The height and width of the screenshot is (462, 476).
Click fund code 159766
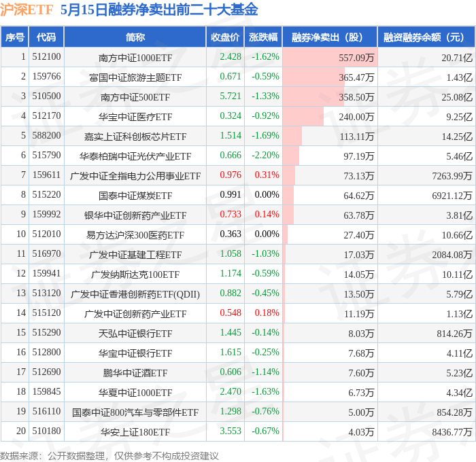click(46, 77)
